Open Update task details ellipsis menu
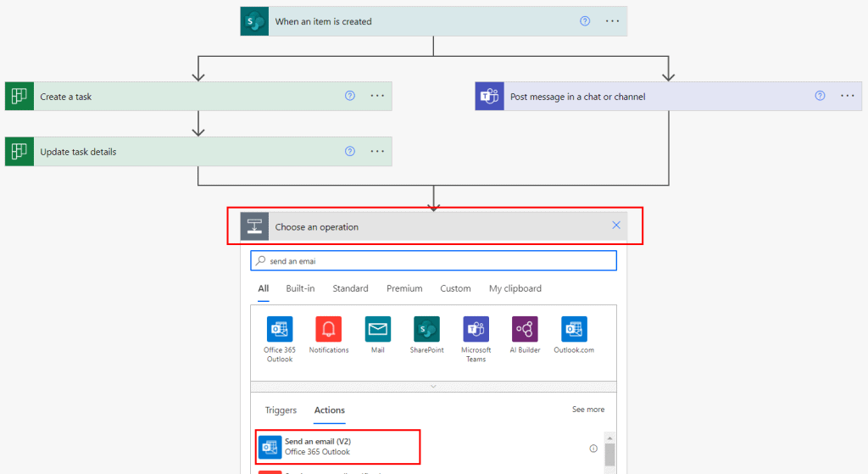The image size is (868, 474). pos(377,151)
